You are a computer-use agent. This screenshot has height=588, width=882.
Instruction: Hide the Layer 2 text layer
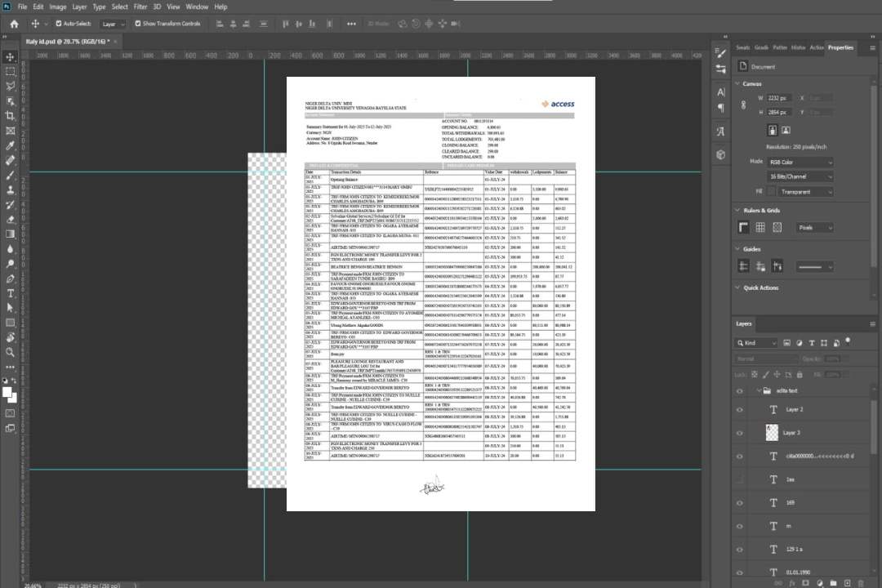tap(740, 410)
